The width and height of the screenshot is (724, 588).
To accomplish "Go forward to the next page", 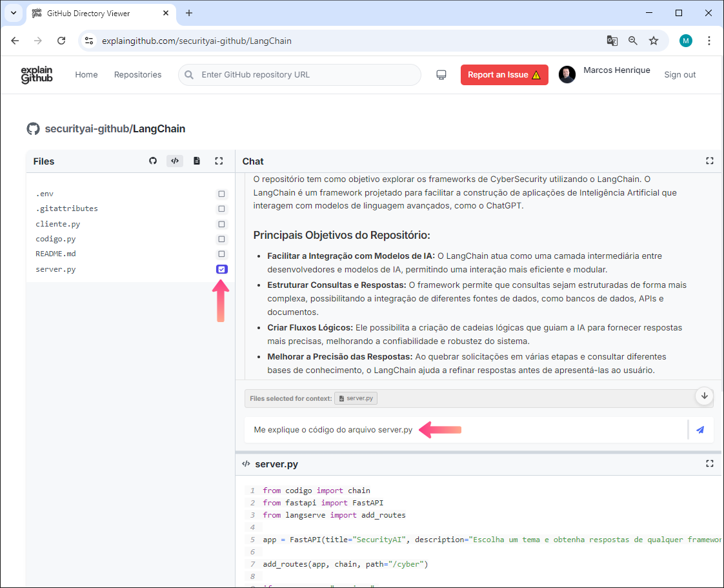I will coord(38,41).
